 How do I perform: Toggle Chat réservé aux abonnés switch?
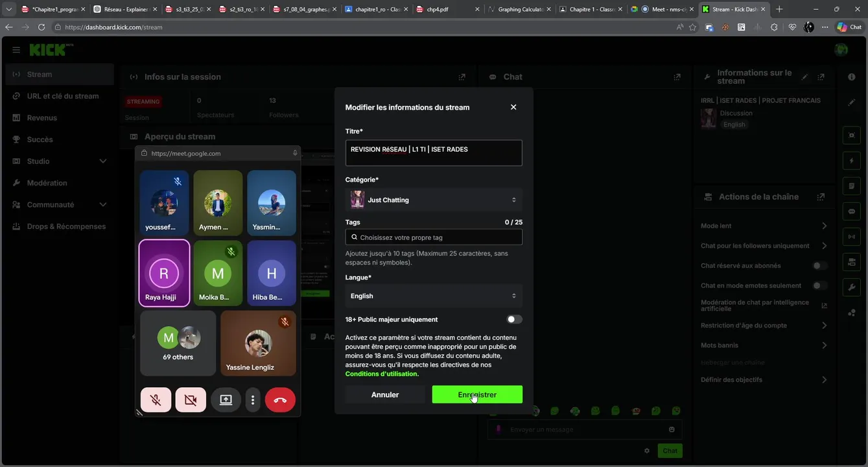(x=820, y=266)
